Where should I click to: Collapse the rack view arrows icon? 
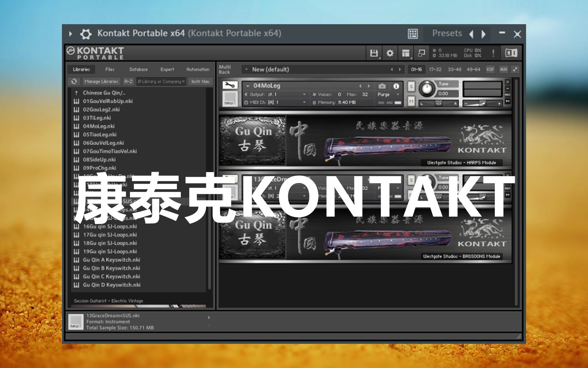coord(515,69)
